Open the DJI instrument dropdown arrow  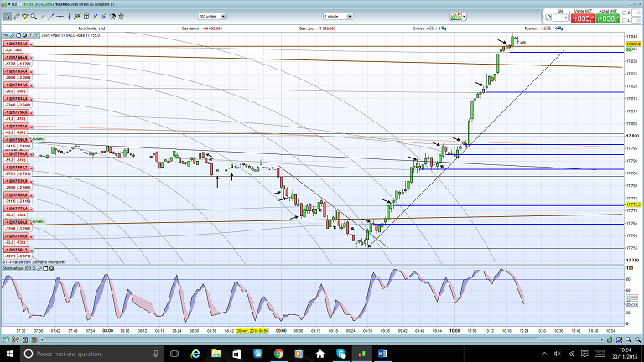tap(9, 4)
